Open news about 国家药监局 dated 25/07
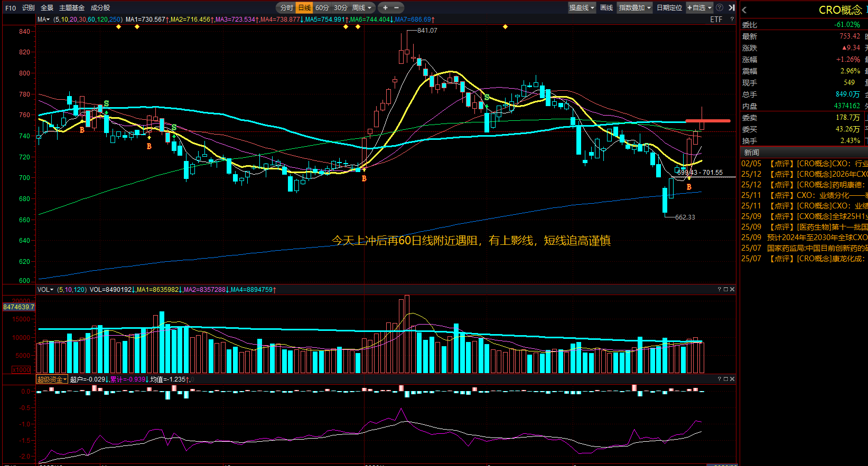The width and height of the screenshot is (868, 466). [816, 248]
